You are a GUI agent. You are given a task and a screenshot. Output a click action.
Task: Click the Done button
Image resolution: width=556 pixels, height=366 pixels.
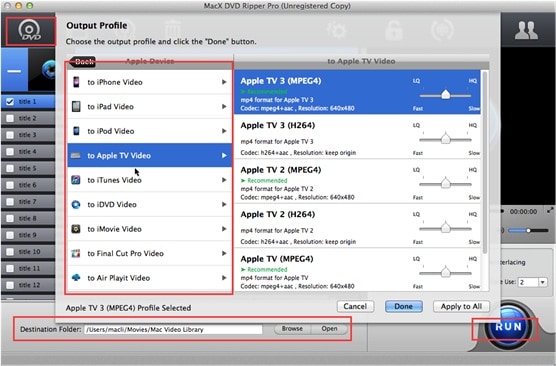coord(404,306)
